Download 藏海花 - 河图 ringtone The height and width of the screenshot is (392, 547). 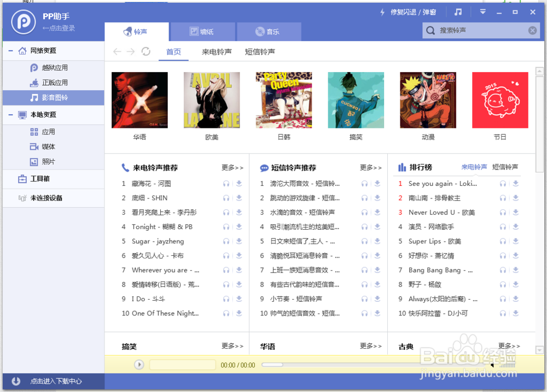pos(239,184)
